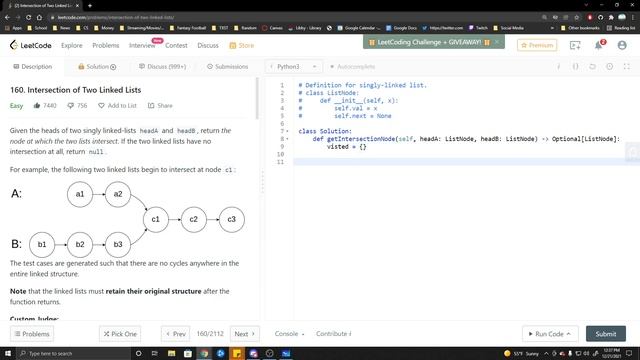
Task: Switch to the locked Solution tab
Action: [x=97, y=67]
